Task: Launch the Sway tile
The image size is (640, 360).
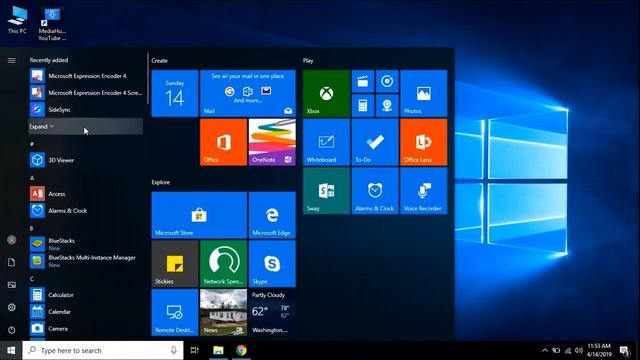Action: (326, 191)
